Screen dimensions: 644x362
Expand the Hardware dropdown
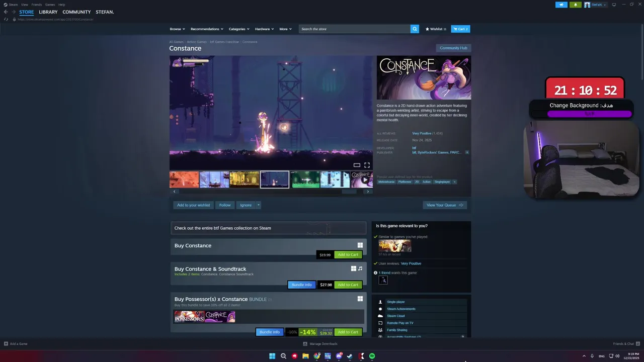[x=264, y=29]
